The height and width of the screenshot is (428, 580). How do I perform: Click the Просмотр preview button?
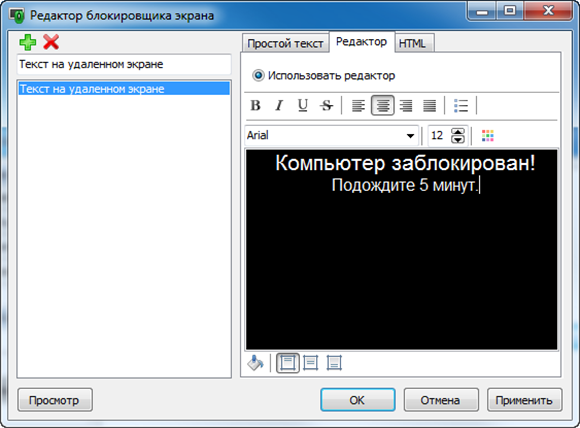coord(55,400)
